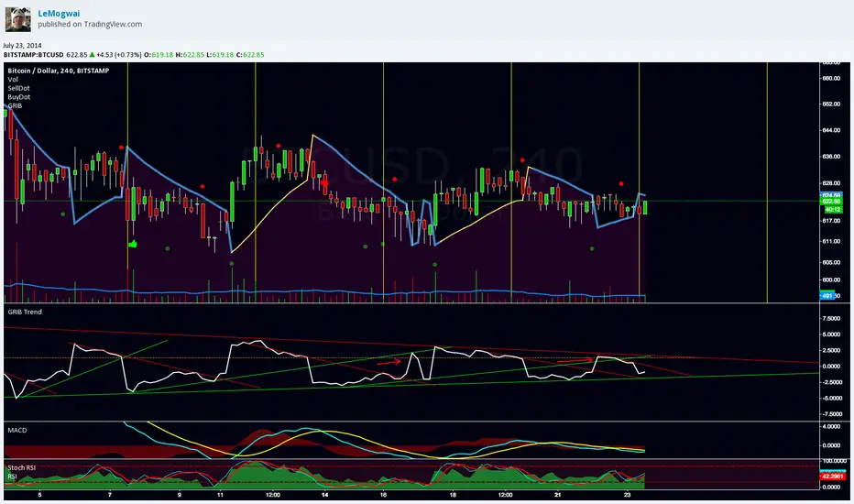Click the 'Bitcoin / Dollar, 240, BITSTAMP' chart title

click(59, 71)
